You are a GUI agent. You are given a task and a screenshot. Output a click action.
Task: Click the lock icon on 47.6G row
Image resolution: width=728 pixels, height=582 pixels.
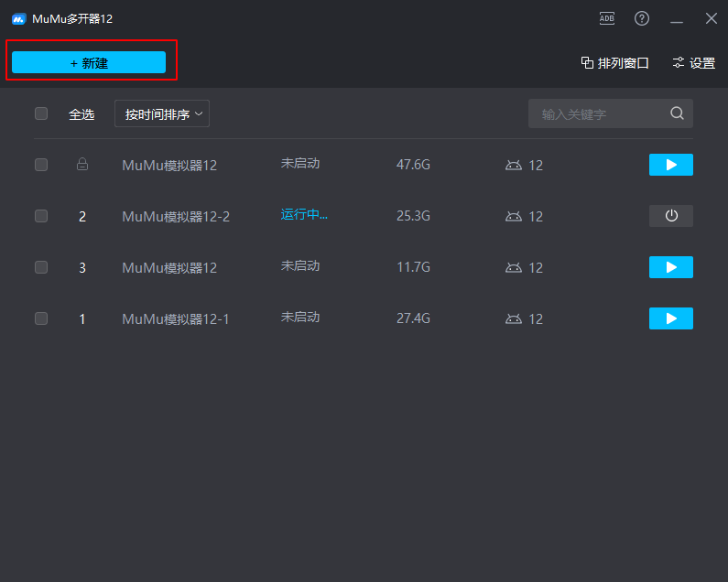pos(82,165)
